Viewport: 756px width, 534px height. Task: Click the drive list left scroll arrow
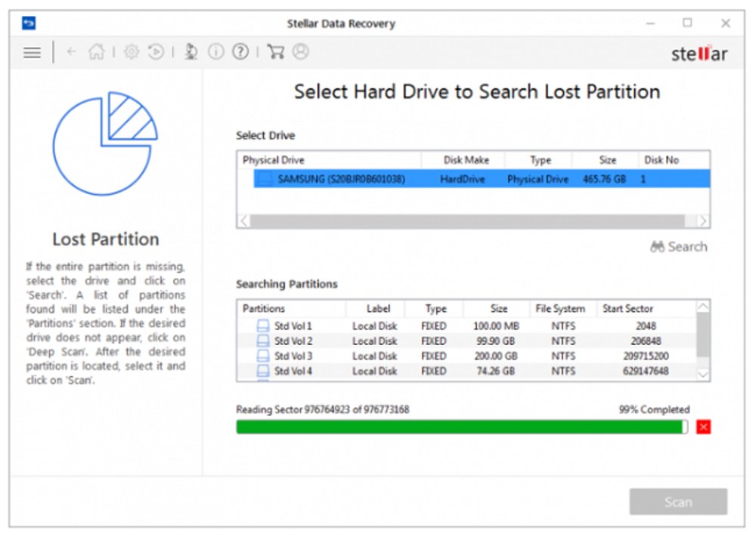[x=244, y=221]
